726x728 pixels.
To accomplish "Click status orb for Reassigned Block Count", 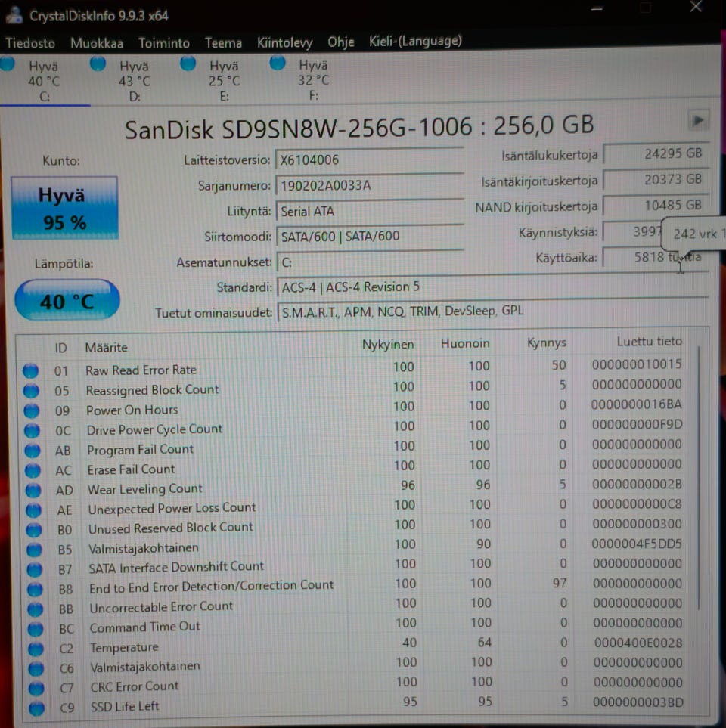I will (31, 391).
